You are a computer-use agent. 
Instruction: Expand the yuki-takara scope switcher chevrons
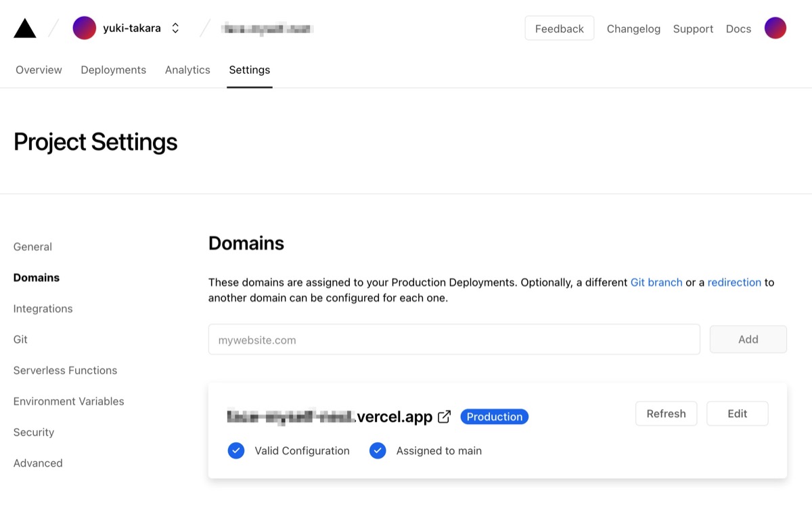click(x=175, y=28)
